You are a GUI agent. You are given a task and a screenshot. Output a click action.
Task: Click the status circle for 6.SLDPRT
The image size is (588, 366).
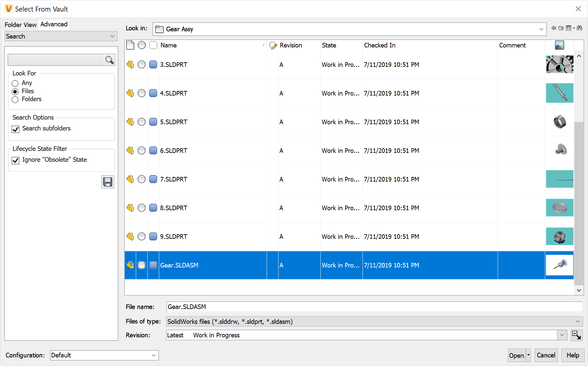pos(142,151)
